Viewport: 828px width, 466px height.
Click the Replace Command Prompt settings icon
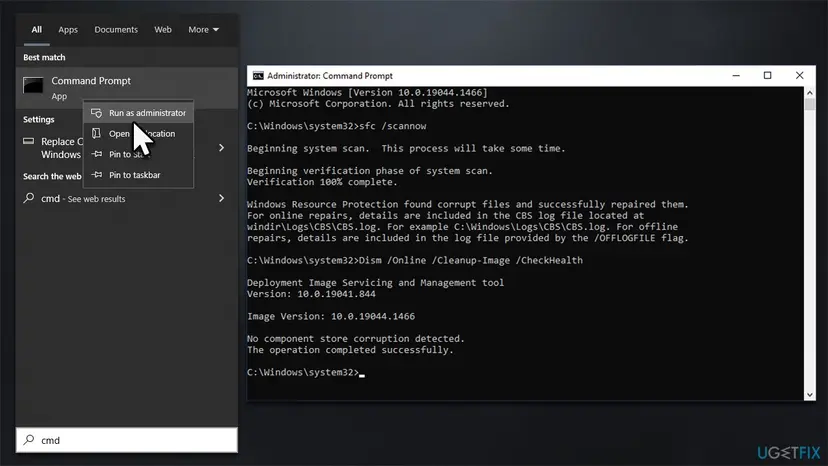[x=29, y=141]
